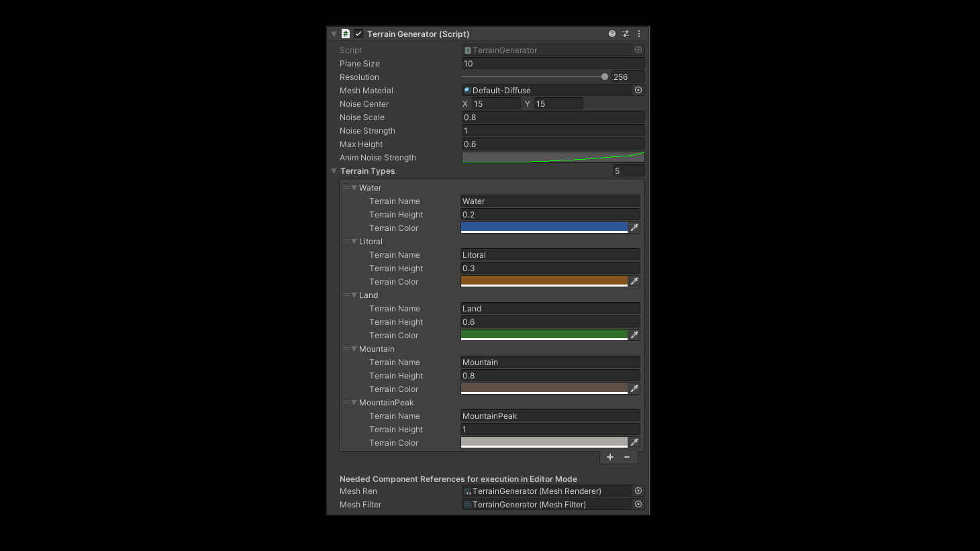Open the component preset settings icon
This screenshot has height=551, width=980.
(x=626, y=34)
